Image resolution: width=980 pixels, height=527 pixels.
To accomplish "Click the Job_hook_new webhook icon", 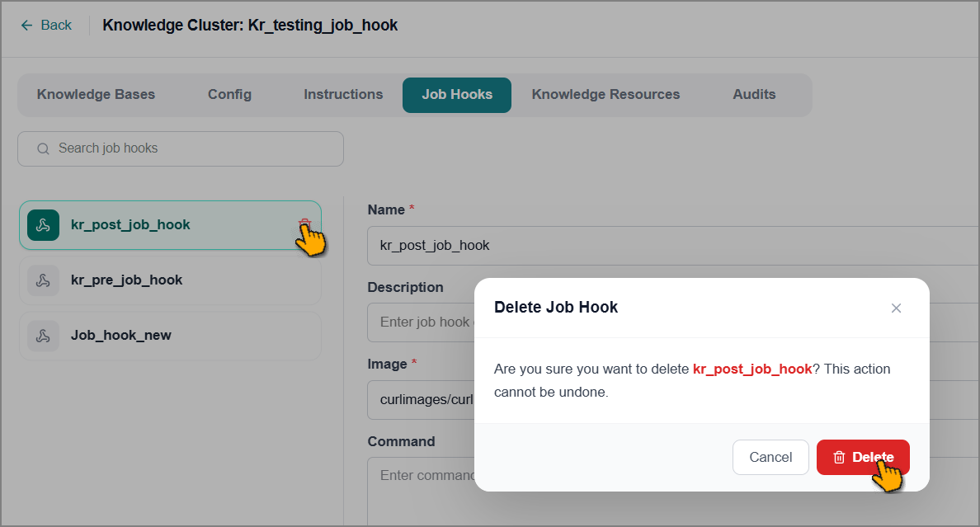I will click(43, 336).
